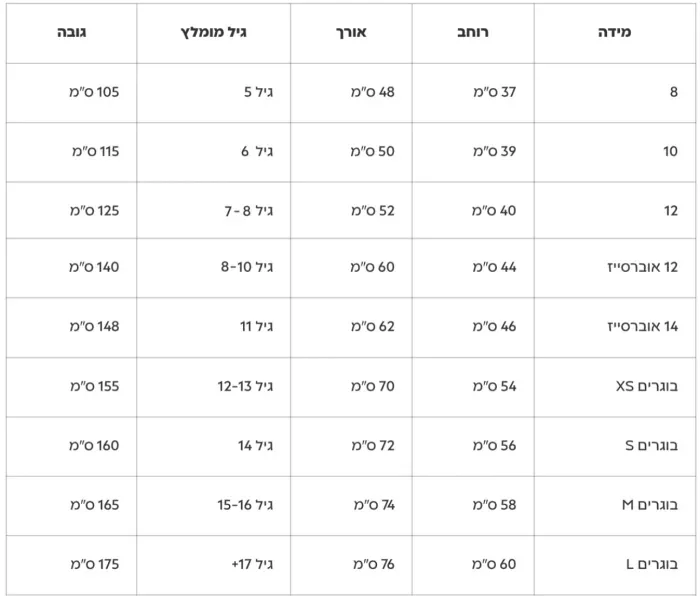The width and height of the screenshot is (700, 600).
Task: Click the 44 ס"מ width cell
Action: click(x=473, y=267)
